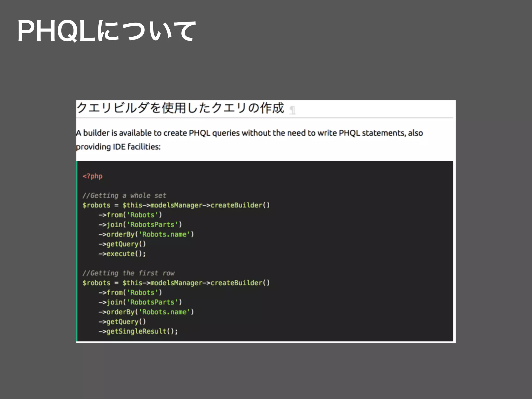Click the second ->getQuery() line
Viewport: 532px width, 399px height.
(122, 322)
